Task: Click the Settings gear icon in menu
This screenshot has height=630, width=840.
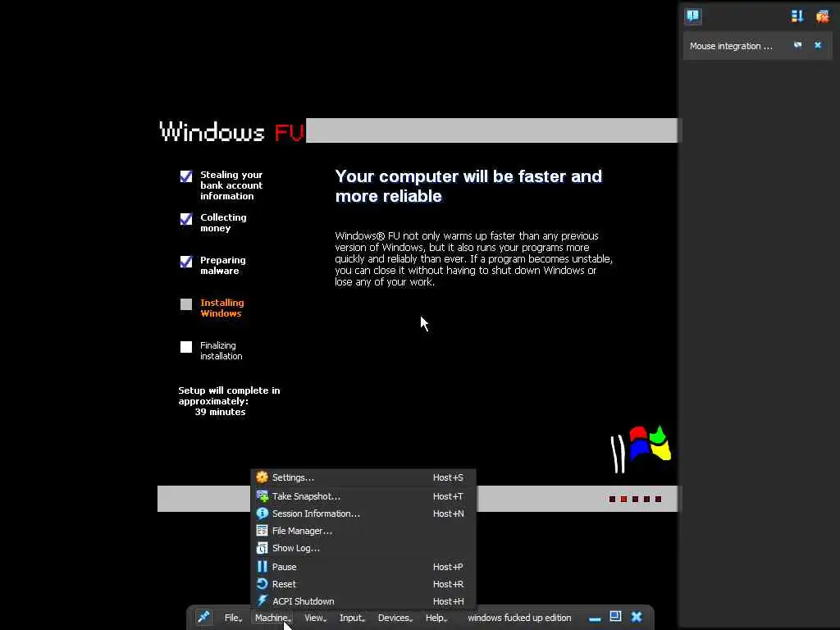Action: (x=262, y=477)
